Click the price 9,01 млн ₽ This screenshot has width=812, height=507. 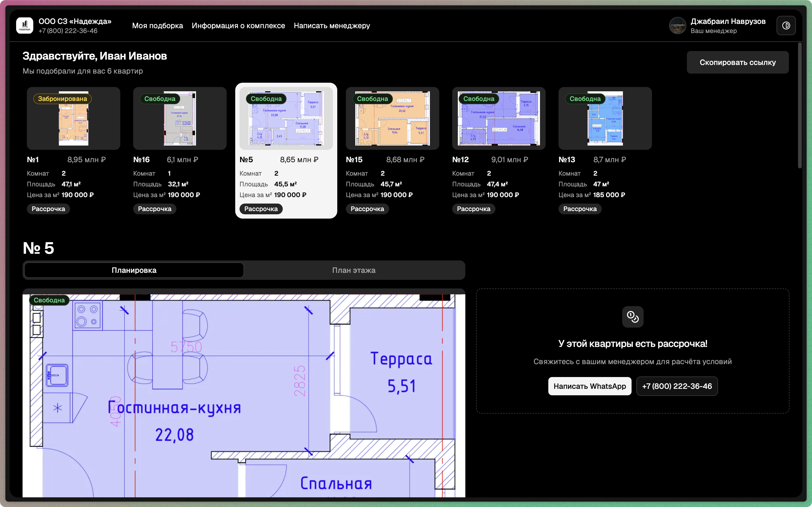click(x=510, y=160)
